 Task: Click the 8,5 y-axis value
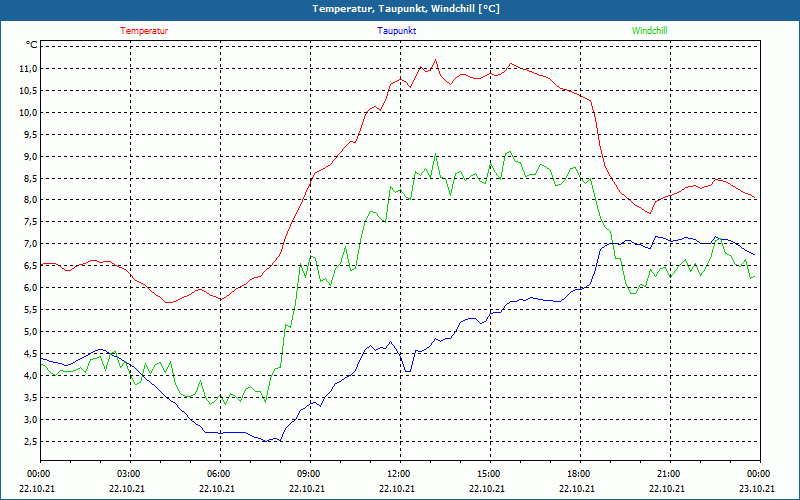point(30,179)
